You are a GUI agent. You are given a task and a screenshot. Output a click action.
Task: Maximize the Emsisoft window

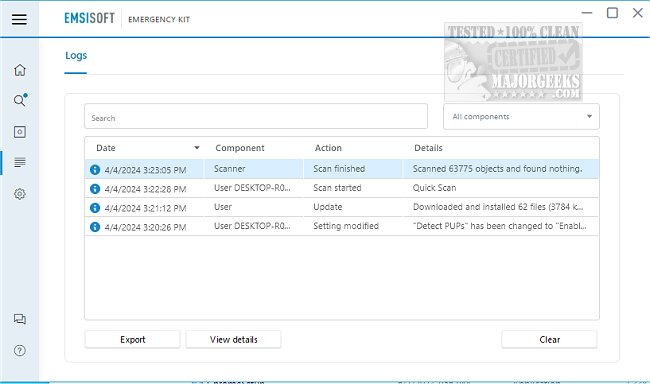(612, 13)
